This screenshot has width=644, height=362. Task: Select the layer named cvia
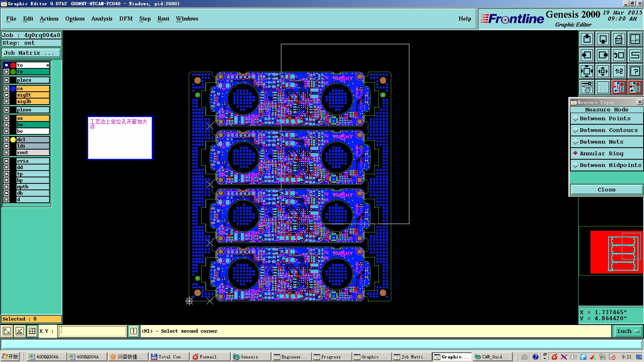[x=33, y=161]
